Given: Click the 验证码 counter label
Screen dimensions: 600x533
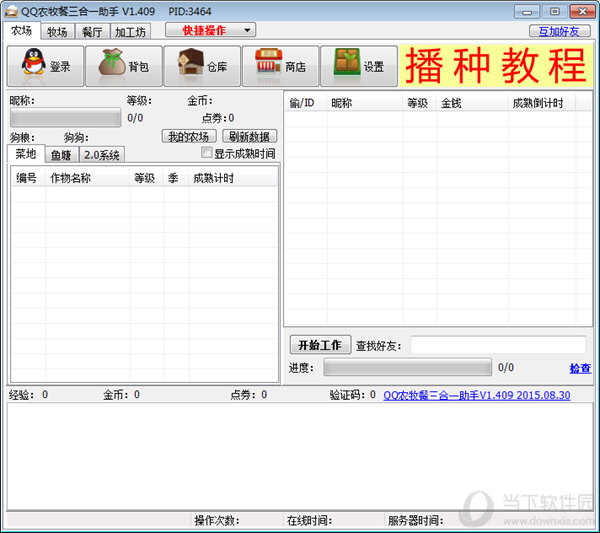Looking at the screenshot, I should (352, 394).
